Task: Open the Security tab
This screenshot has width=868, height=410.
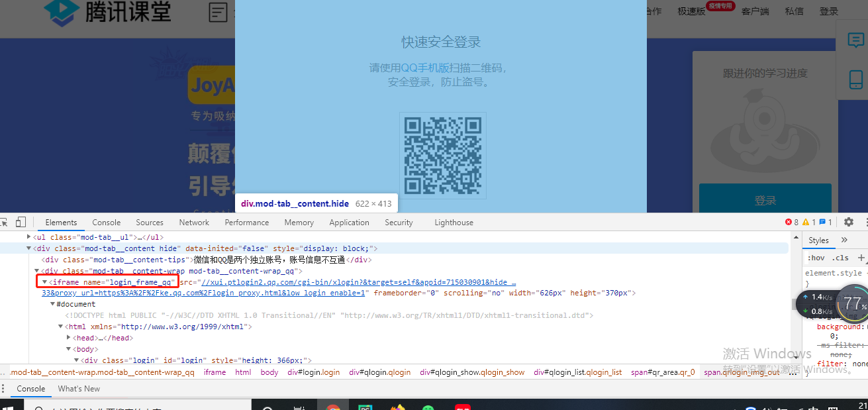Action: (x=399, y=223)
